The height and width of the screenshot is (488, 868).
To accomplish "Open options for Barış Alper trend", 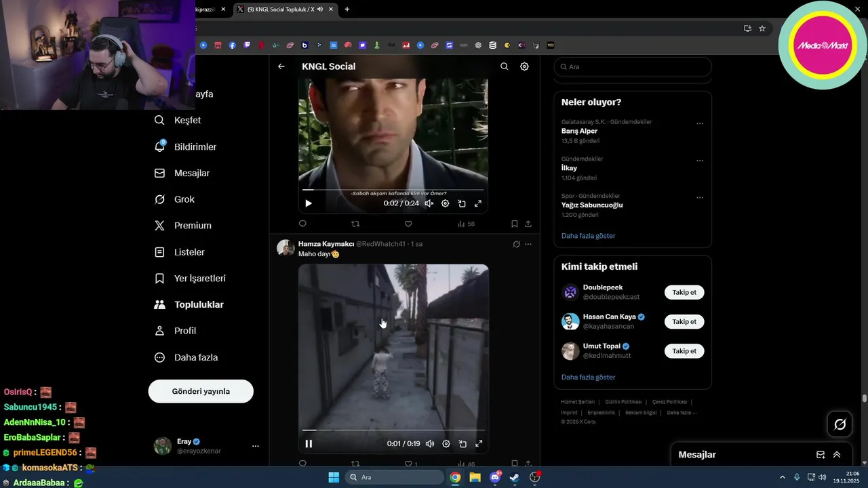I will pos(700,123).
